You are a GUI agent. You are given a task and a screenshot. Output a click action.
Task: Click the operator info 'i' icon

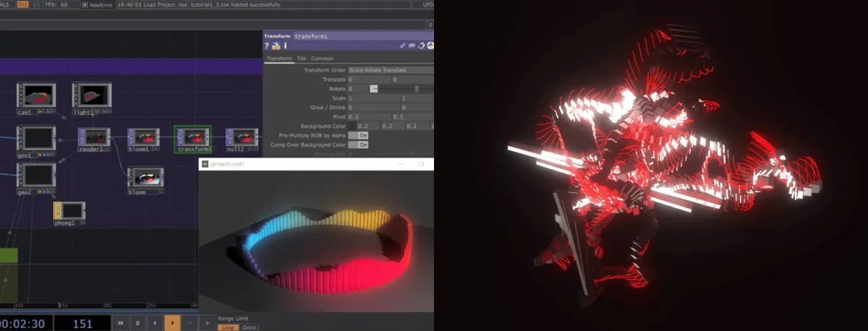click(285, 46)
